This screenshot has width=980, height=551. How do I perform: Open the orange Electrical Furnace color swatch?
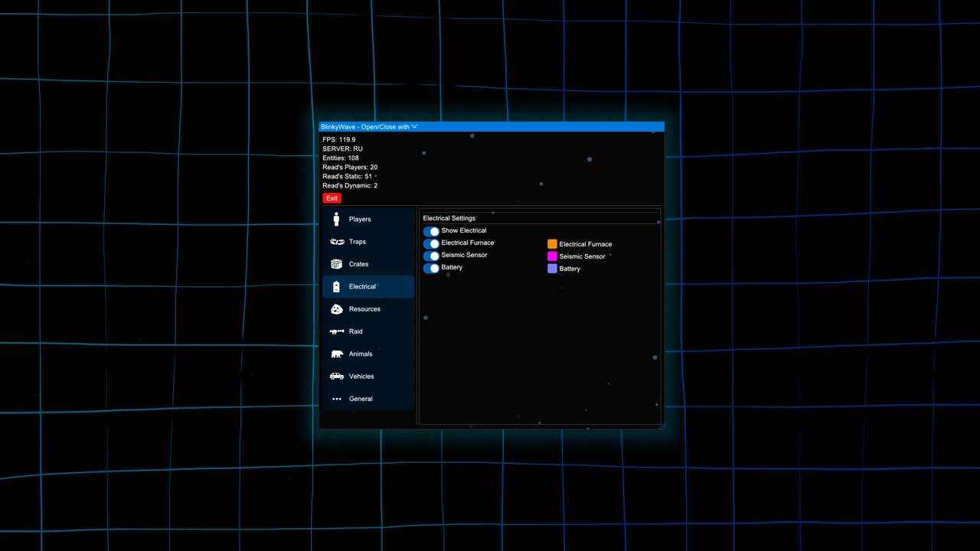coord(552,244)
